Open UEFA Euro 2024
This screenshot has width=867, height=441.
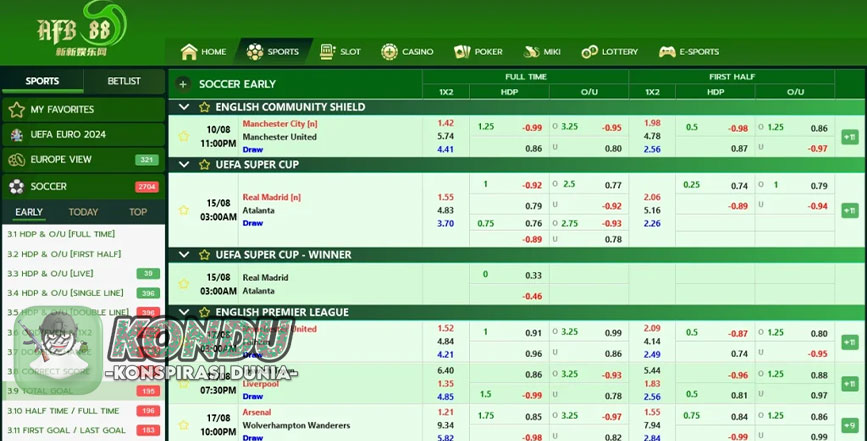click(83, 134)
